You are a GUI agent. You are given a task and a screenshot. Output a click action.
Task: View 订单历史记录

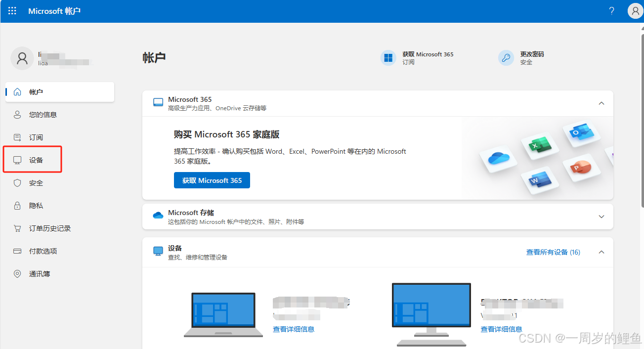pyautogui.click(x=60, y=228)
